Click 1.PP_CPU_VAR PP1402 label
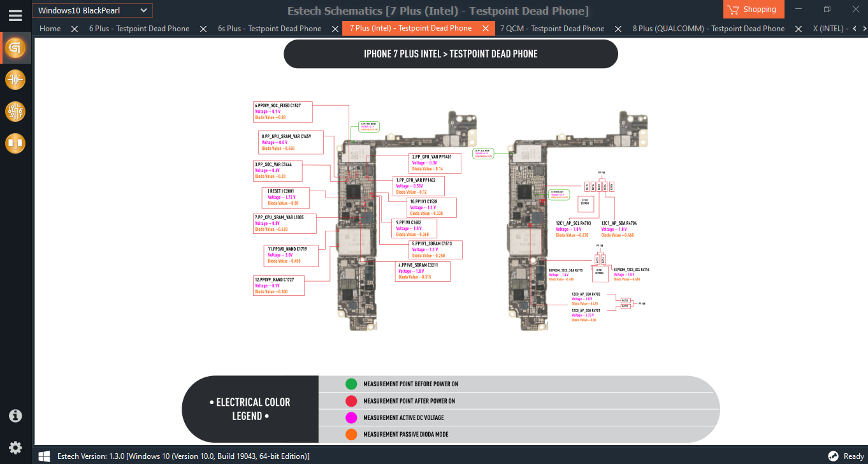This screenshot has height=464, width=868. (x=416, y=180)
